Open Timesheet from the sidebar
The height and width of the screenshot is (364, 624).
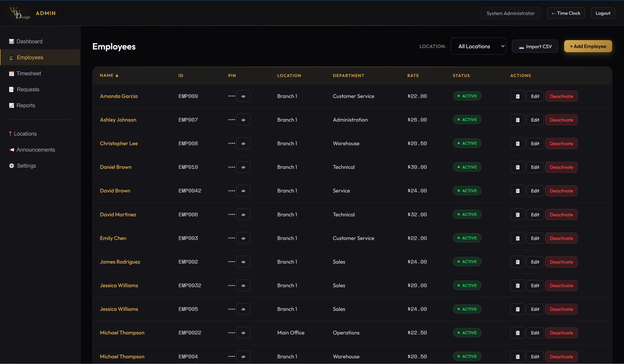(29, 73)
